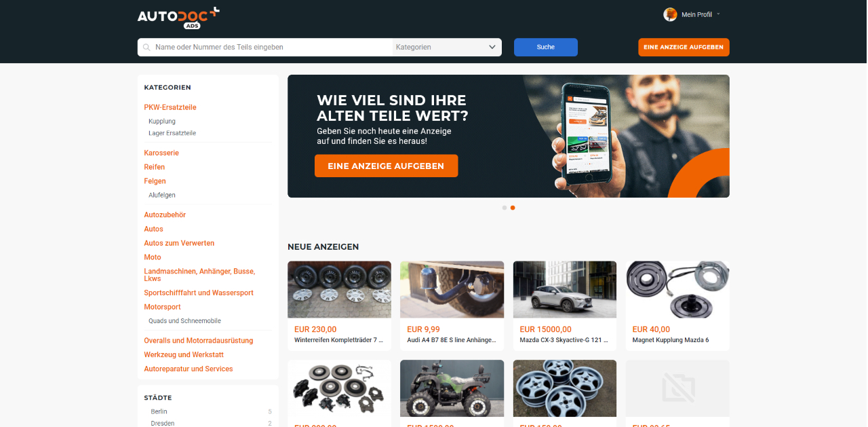Click the banner Eine Anzeige Aufgeben button
This screenshot has width=868, height=427.
pos(386,166)
